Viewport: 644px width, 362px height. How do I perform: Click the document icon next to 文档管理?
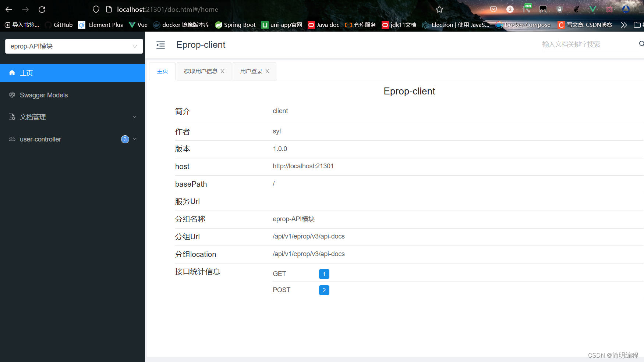click(12, 117)
